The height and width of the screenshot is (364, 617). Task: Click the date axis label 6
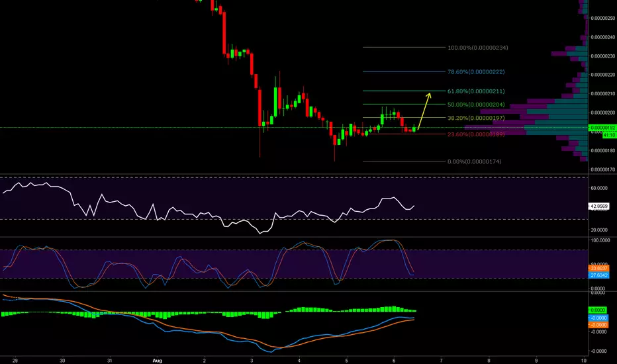point(394,361)
